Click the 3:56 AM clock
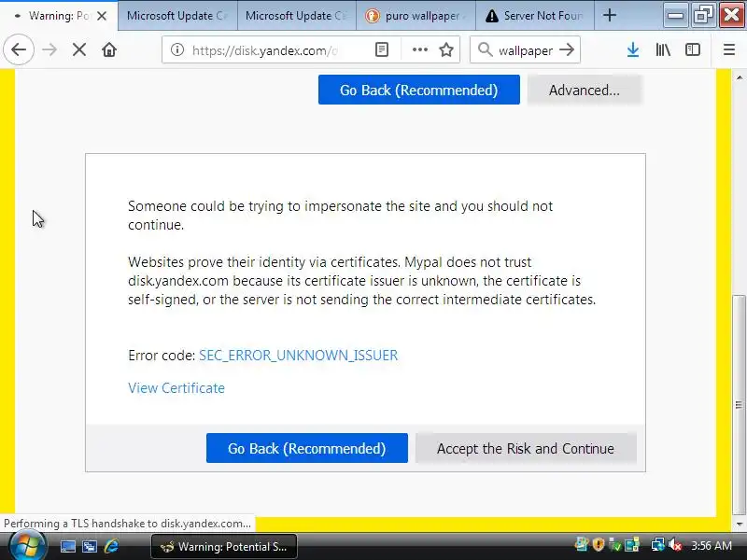The image size is (747, 560). pyautogui.click(x=712, y=545)
